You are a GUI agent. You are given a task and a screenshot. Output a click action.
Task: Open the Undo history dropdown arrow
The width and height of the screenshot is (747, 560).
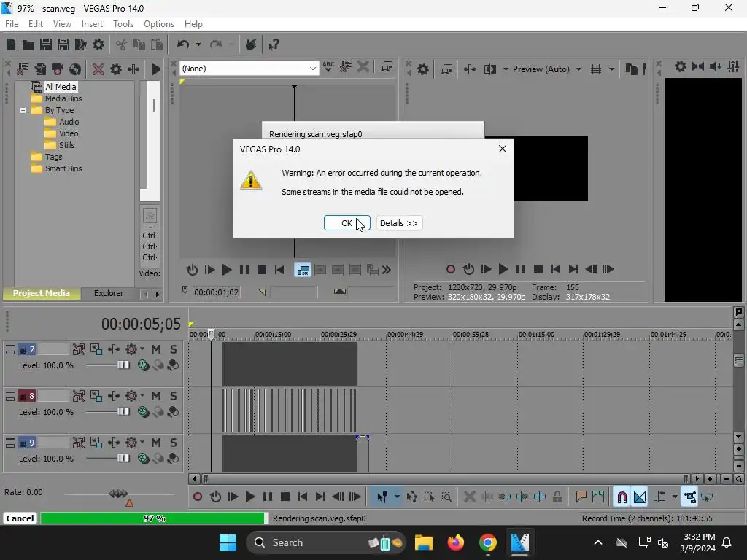point(198,44)
